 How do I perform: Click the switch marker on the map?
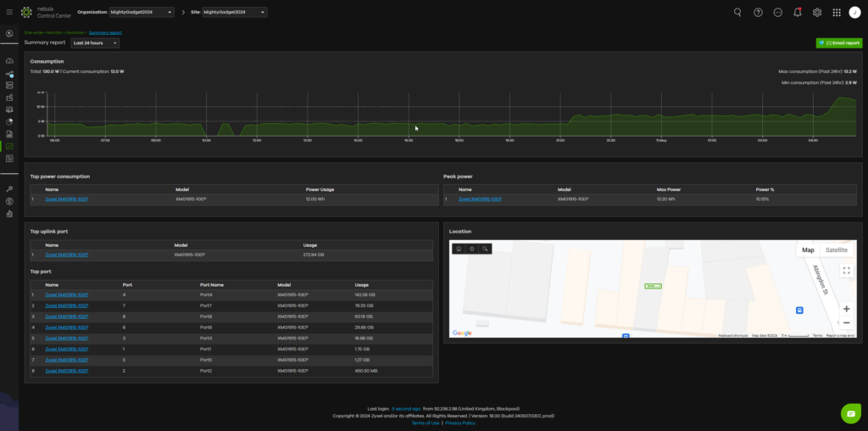pos(653,287)
